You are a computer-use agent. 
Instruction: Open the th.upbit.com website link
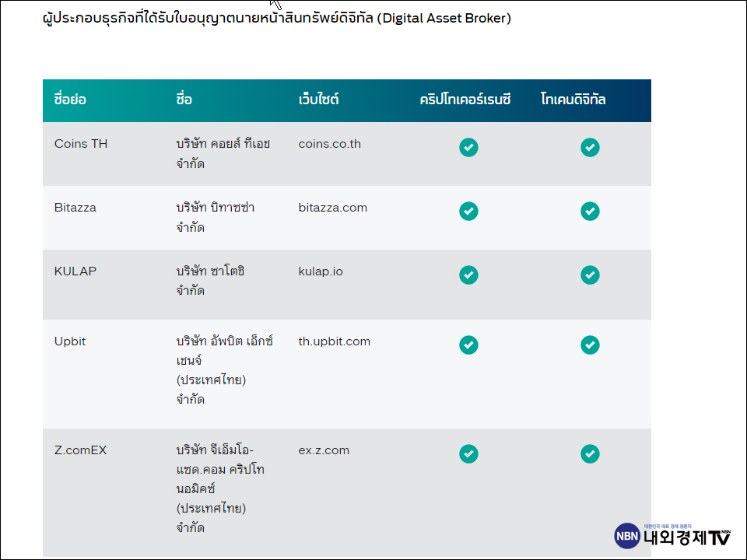pyautogui.click(x=335, y=341)
